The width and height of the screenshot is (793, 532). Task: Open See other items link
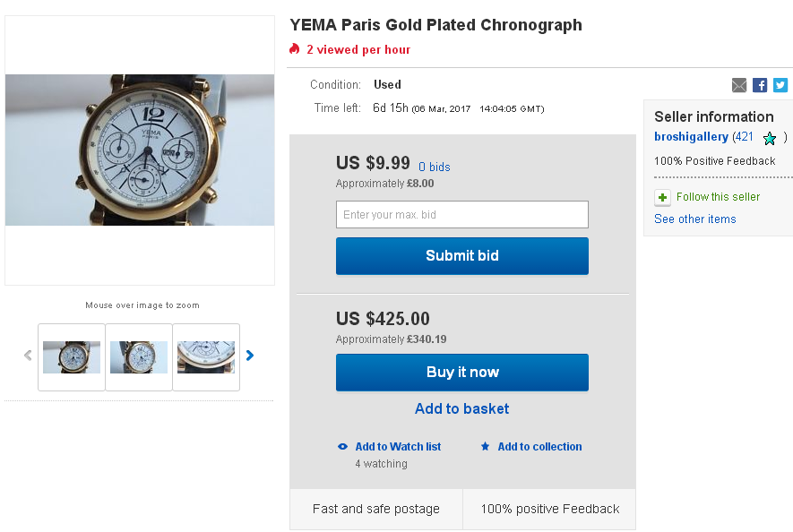(x=694, y=219)
